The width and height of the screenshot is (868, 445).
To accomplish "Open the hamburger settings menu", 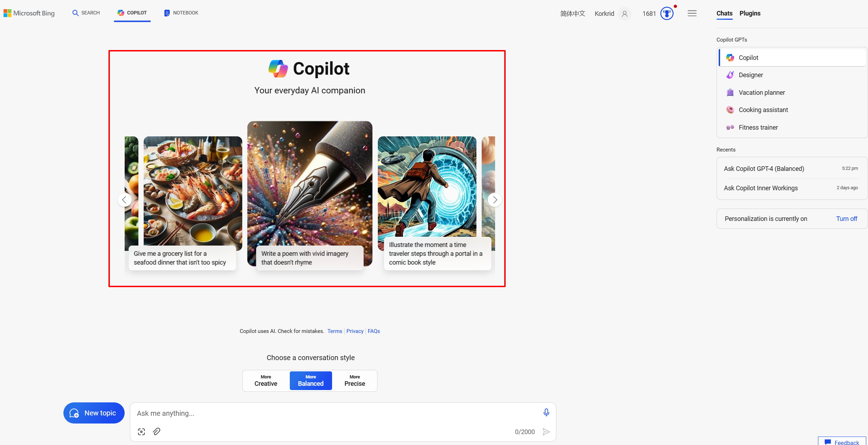I will pyautogui.click(x=692, y=13).
